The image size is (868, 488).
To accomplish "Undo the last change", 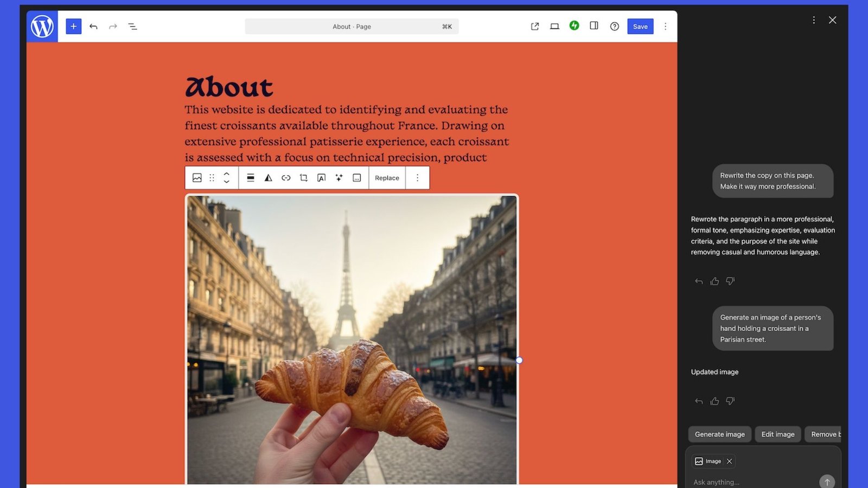I will point(93,26).
